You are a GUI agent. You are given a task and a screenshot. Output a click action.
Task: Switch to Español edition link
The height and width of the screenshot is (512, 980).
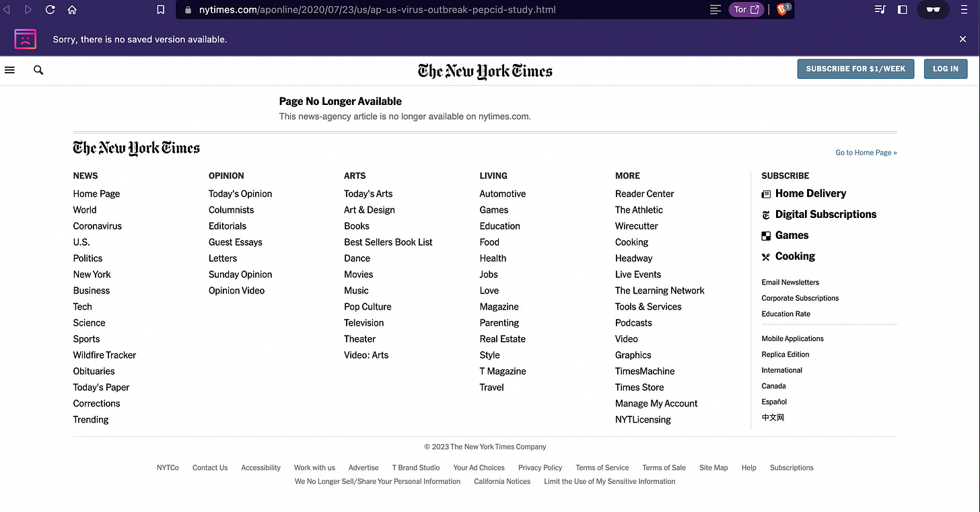pos(774,402)
